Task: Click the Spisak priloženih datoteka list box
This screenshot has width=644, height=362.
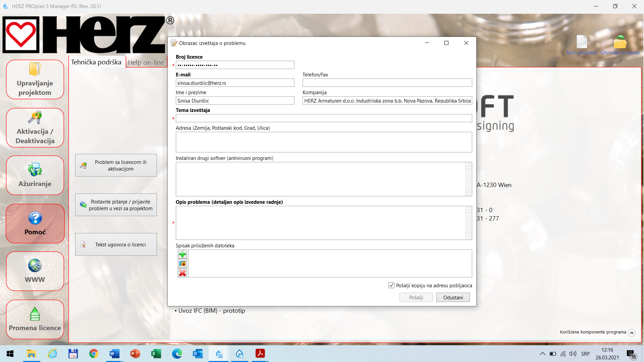Action: coord(330,263)
